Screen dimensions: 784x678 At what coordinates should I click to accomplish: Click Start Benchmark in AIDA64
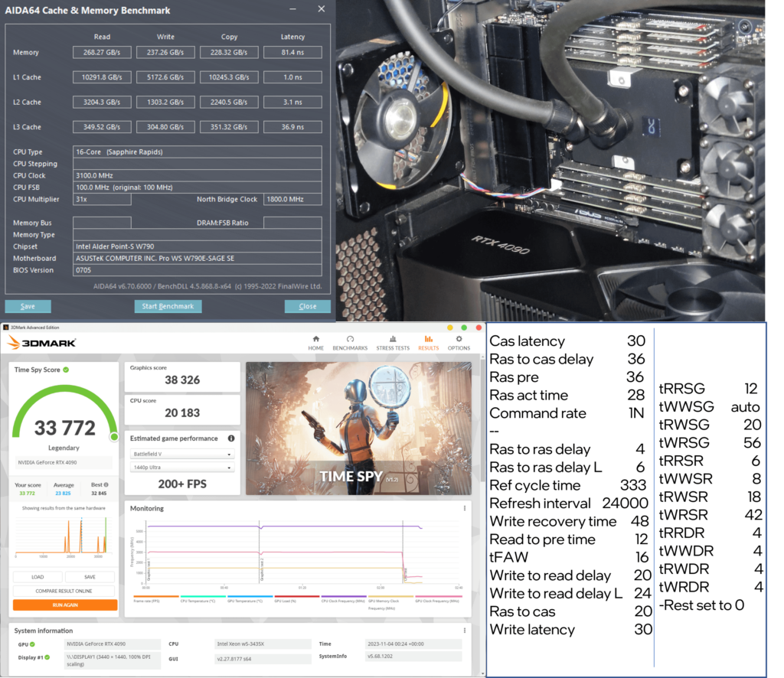click(168, 306)
